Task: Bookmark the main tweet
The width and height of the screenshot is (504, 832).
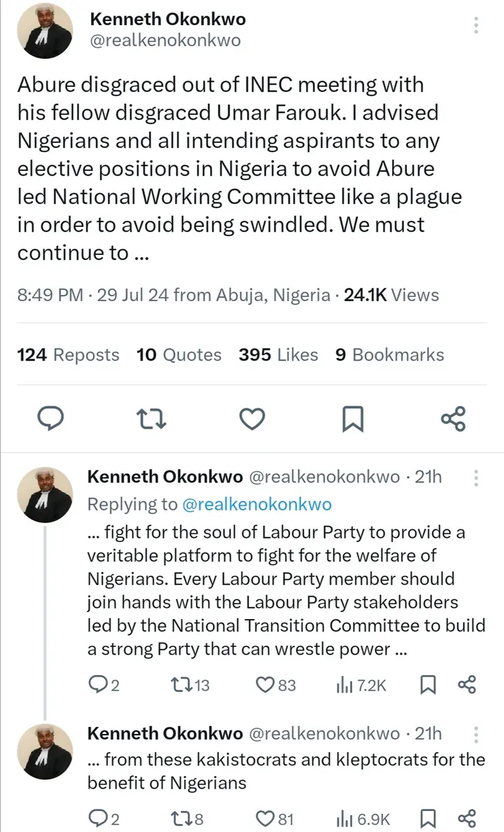Action: (x=353, y=419)
